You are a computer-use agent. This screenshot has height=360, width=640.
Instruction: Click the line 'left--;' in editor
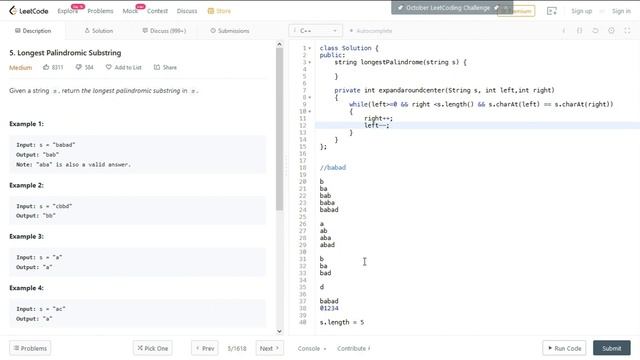(377, 125)
